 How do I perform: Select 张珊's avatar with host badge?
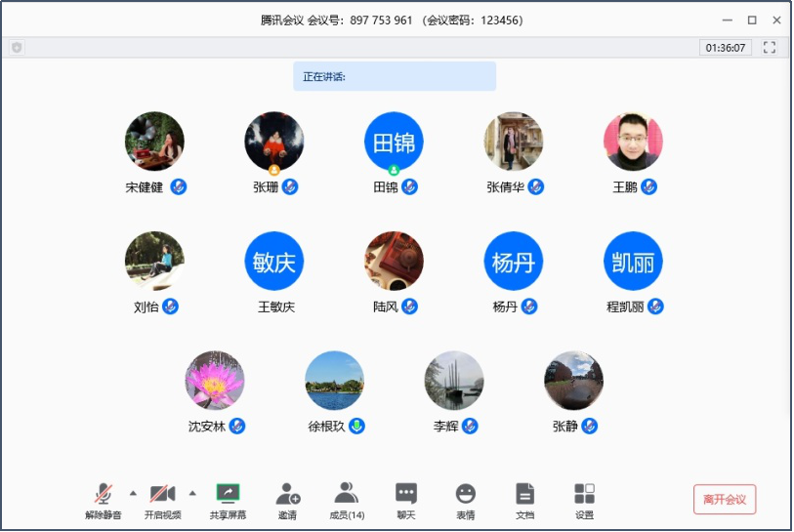274,142
